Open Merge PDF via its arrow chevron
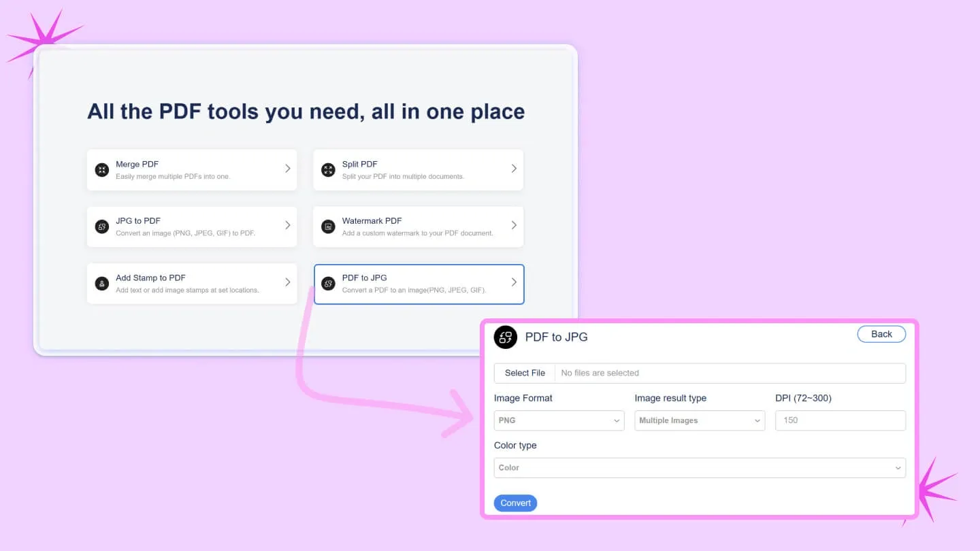This screenshot has width=980, height=551. 288,169
